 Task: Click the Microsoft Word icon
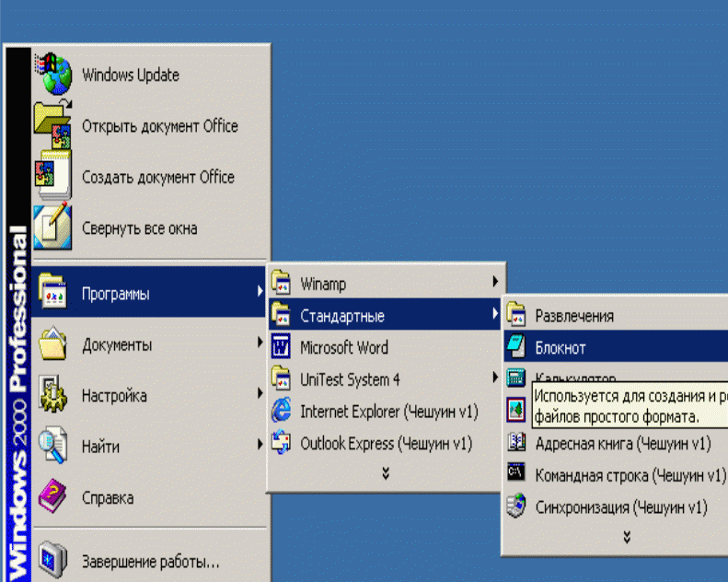click(x=282, y=348)
